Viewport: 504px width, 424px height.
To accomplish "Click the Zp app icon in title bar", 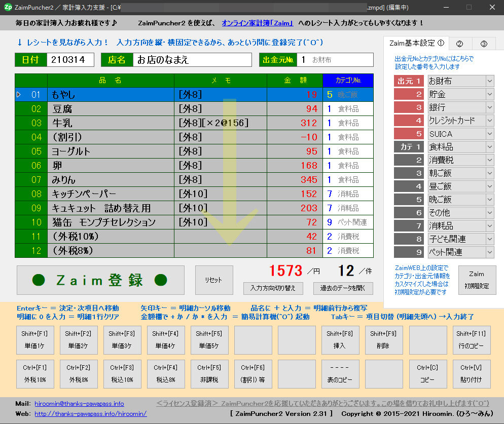I will click(x=8, y=7).
